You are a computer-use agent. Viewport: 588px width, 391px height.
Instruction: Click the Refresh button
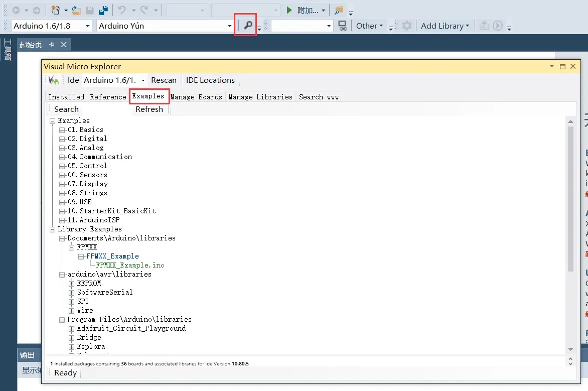click(149, 109)
